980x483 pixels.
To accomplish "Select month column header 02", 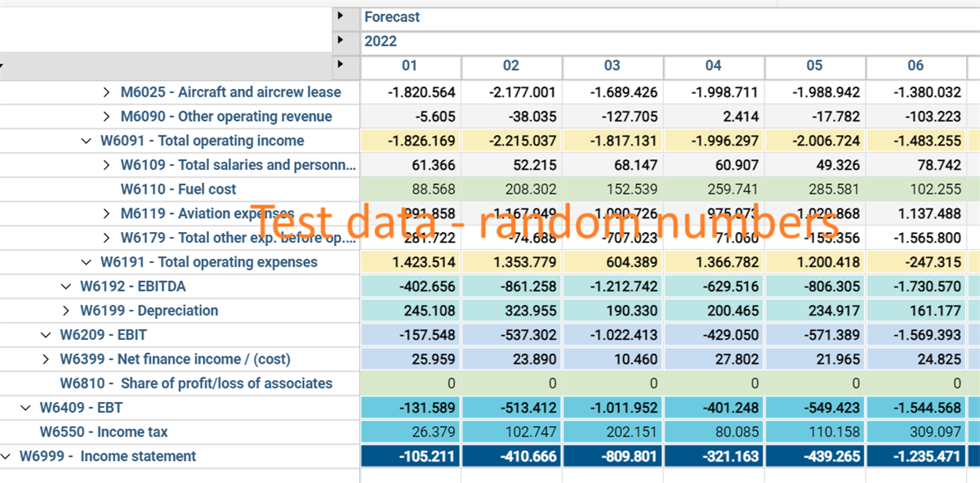I will coord(511,65).
